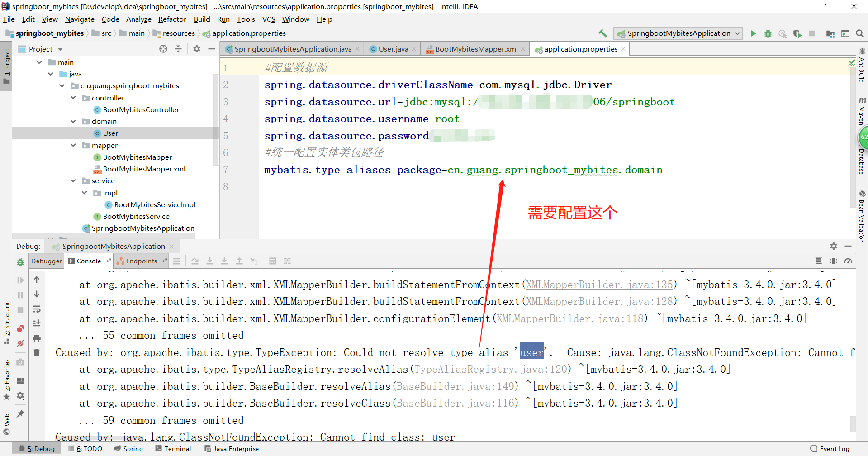This screenshot has height=456, width=868.
Task: Open BaseBuilder.java:116 stack trace link
Action: pos(456,403)
